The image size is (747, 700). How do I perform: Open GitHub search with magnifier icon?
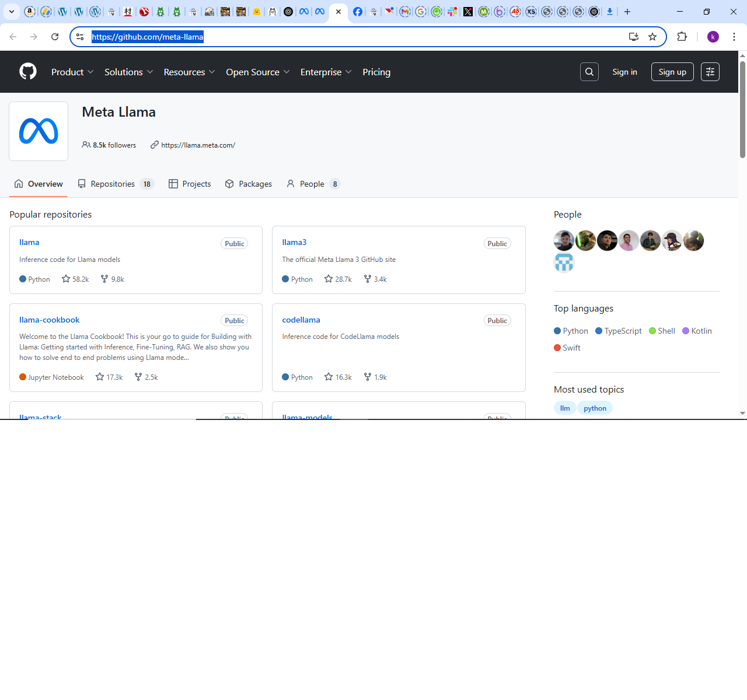point(589,72)
